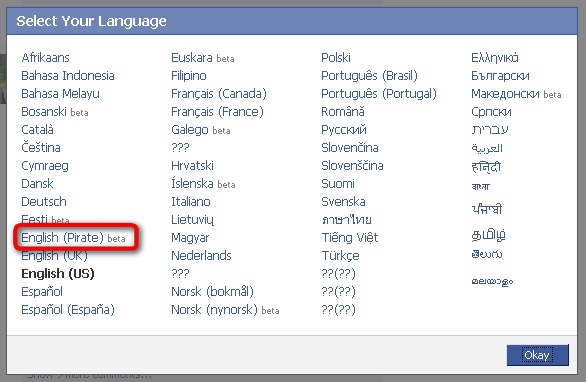586x382 pixels.
Task: Select Slovenčina language
Action: (x=350, y=148)
